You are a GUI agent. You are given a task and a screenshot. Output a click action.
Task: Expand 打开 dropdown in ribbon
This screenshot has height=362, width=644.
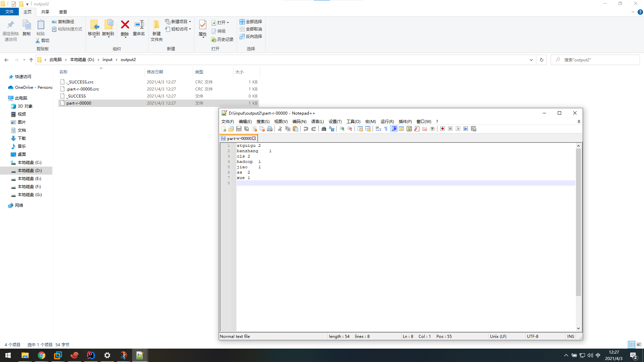coord(228,23)
